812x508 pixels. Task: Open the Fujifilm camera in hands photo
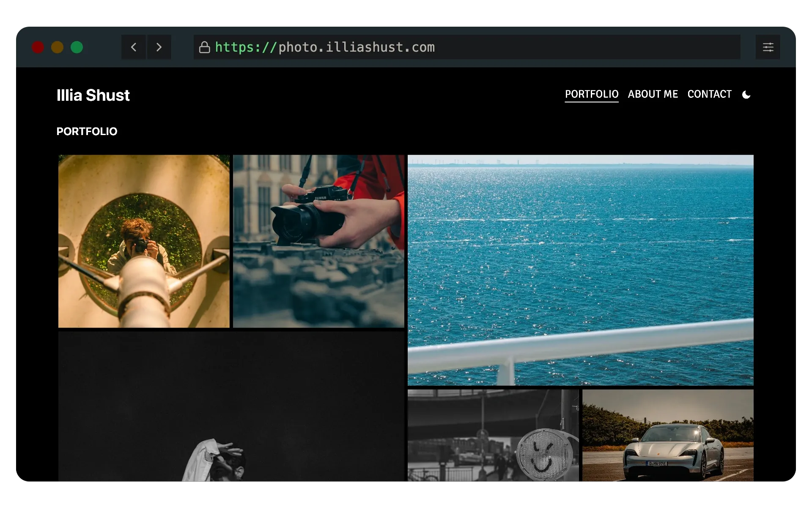tap(318, 241)
